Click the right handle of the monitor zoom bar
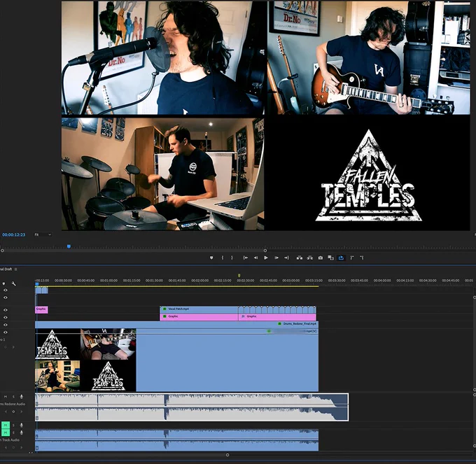 [x=265, y=251]
